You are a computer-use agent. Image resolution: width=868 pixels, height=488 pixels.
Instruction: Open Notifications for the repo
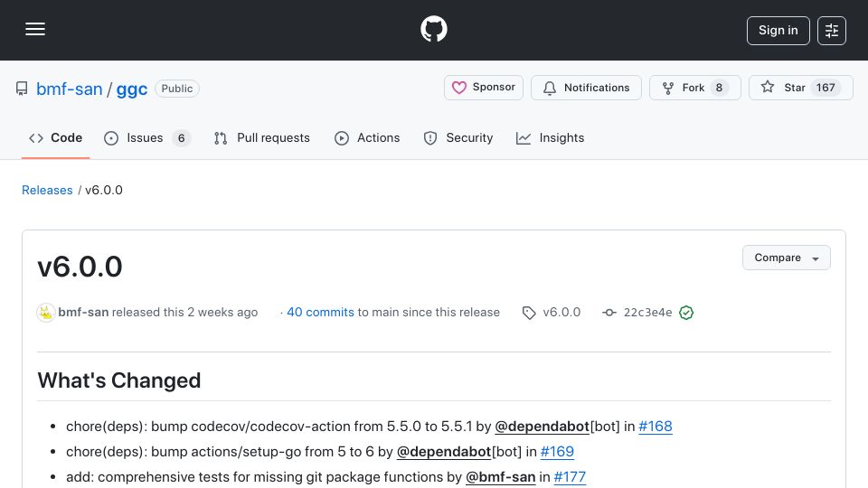point(586,88)
